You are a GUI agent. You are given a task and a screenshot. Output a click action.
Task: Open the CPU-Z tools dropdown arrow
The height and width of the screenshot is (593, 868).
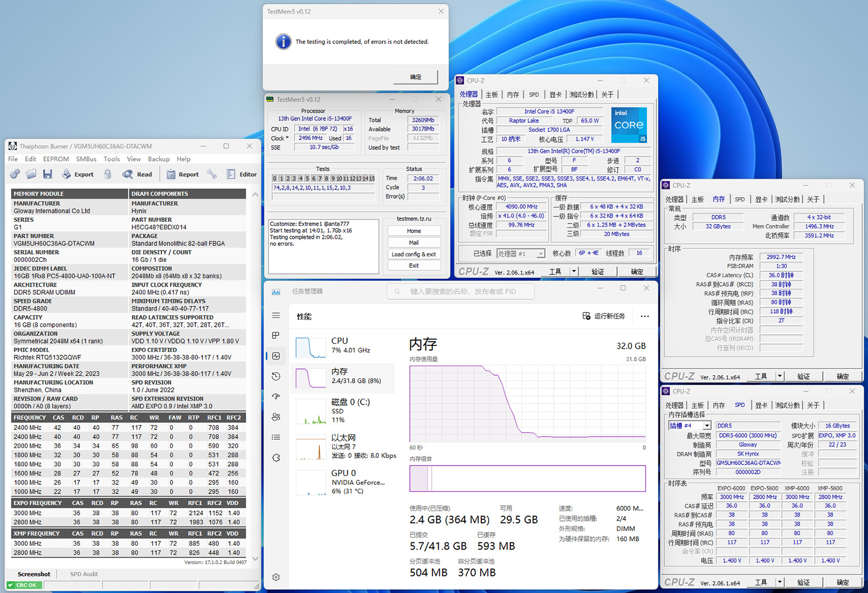point(573,271)
